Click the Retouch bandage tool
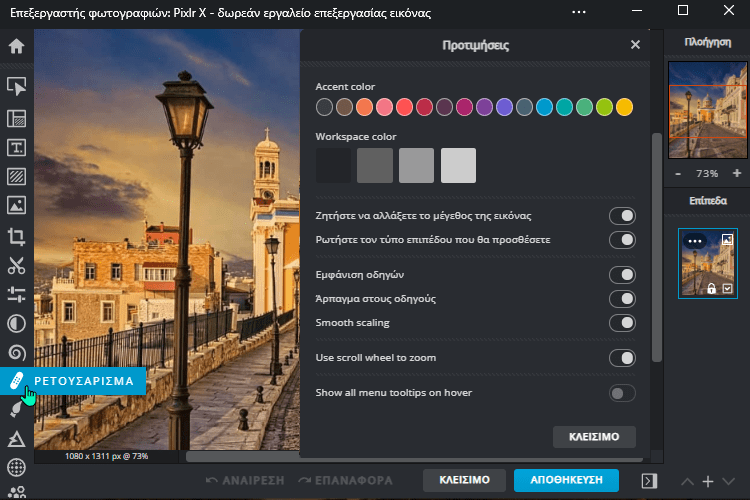Screen dimensions: 750x500 pyautogui.click(x=16, y=380)
